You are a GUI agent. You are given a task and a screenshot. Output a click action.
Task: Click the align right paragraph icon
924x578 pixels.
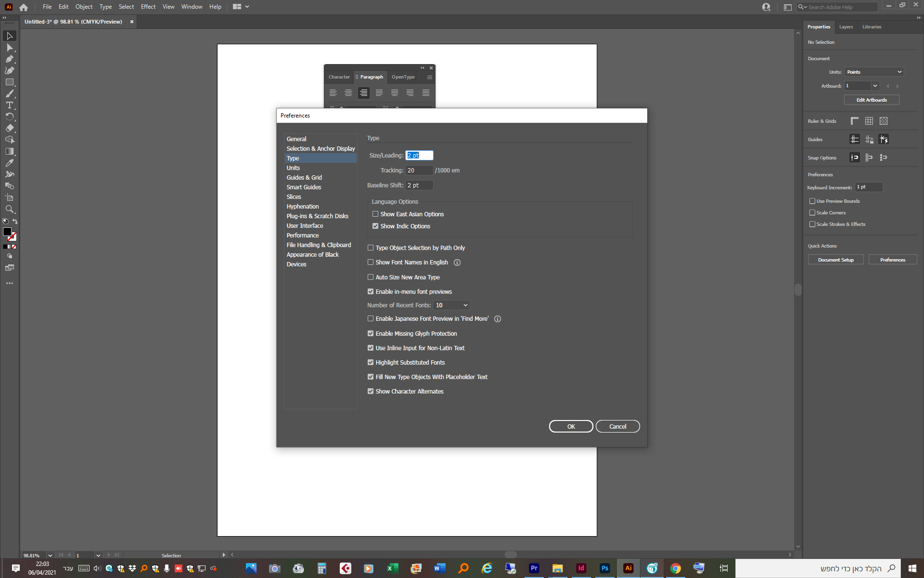point(364,92)
